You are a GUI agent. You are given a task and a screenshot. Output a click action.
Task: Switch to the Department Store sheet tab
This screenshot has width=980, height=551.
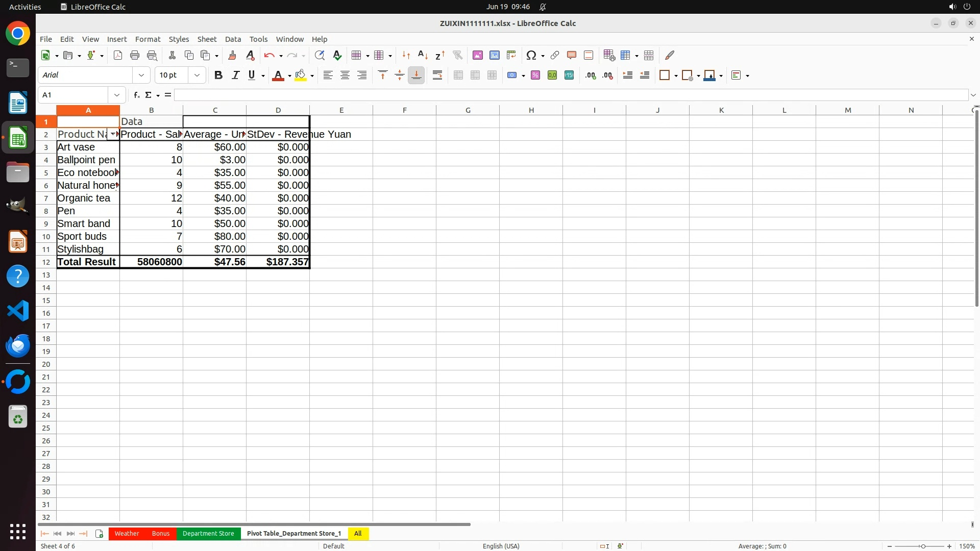(x=208, y=534)
